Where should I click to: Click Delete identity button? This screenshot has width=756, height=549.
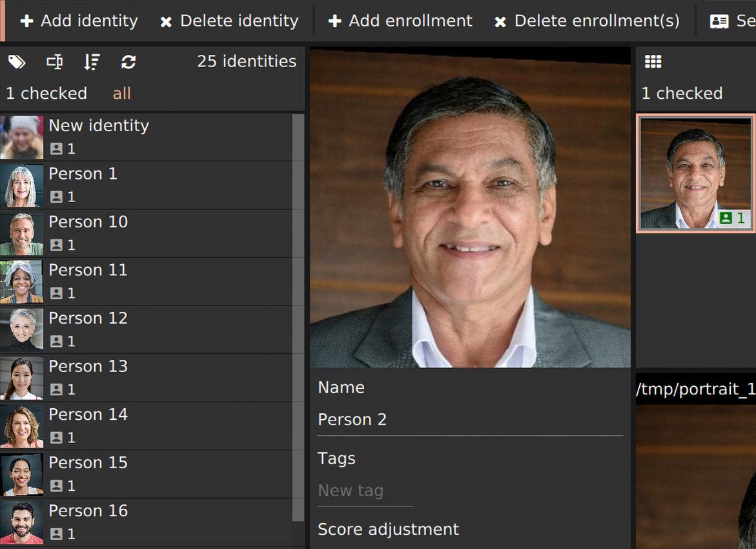pos(229,21)
